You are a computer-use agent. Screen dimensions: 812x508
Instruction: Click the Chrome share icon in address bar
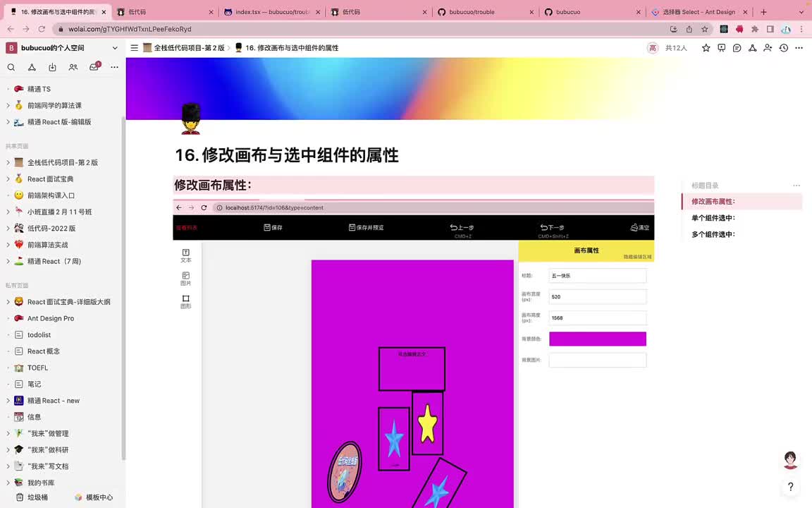click(689, 29)
